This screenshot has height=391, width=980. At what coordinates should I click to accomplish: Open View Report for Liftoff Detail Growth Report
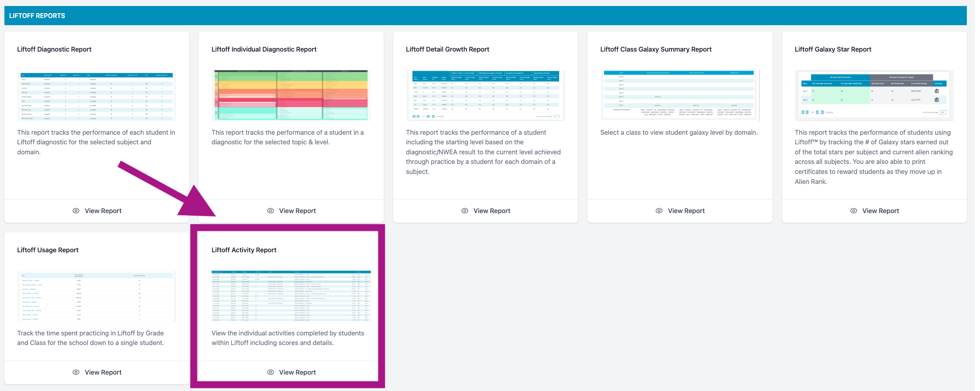[x=486, y=211]
